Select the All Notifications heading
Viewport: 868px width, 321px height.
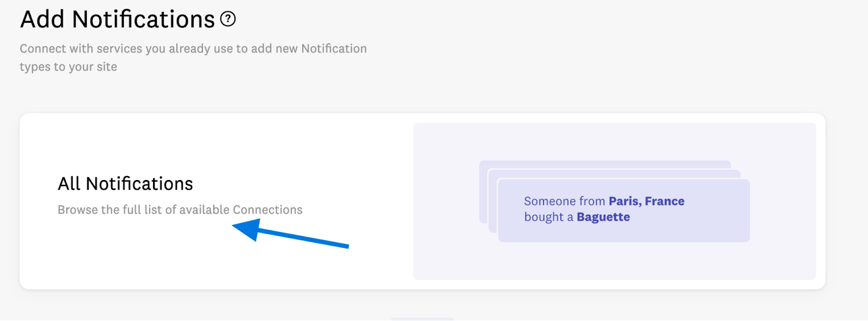tap(125, 183)
